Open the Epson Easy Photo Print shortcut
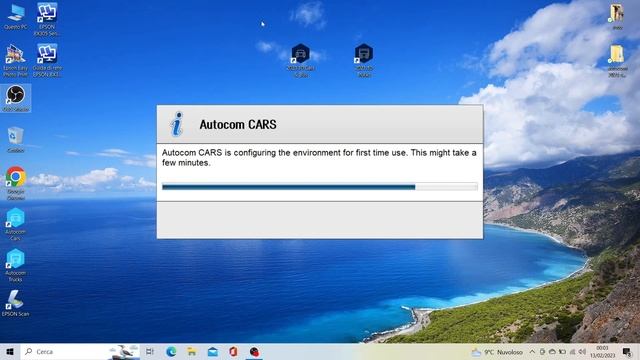 coord(16,60)
